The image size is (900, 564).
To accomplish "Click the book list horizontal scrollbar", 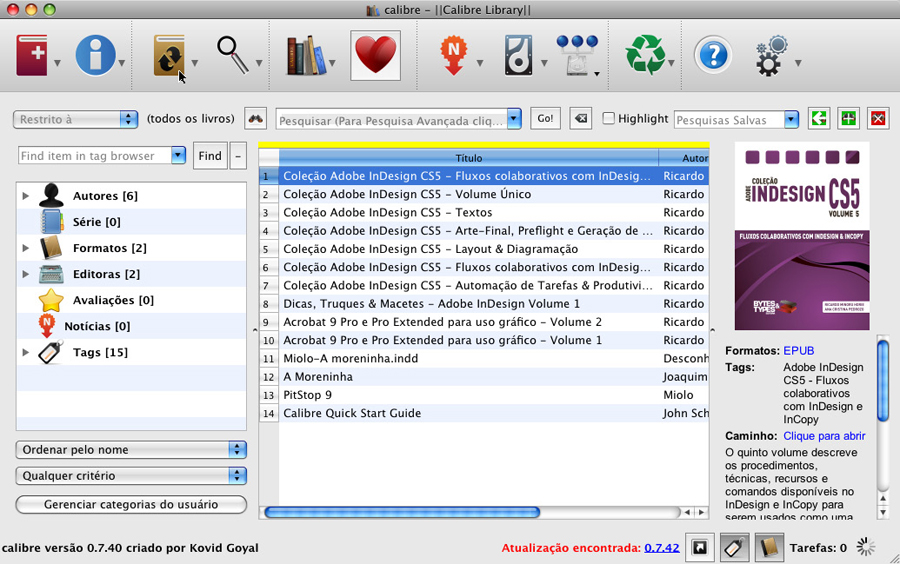I will (x=402, y=512).
